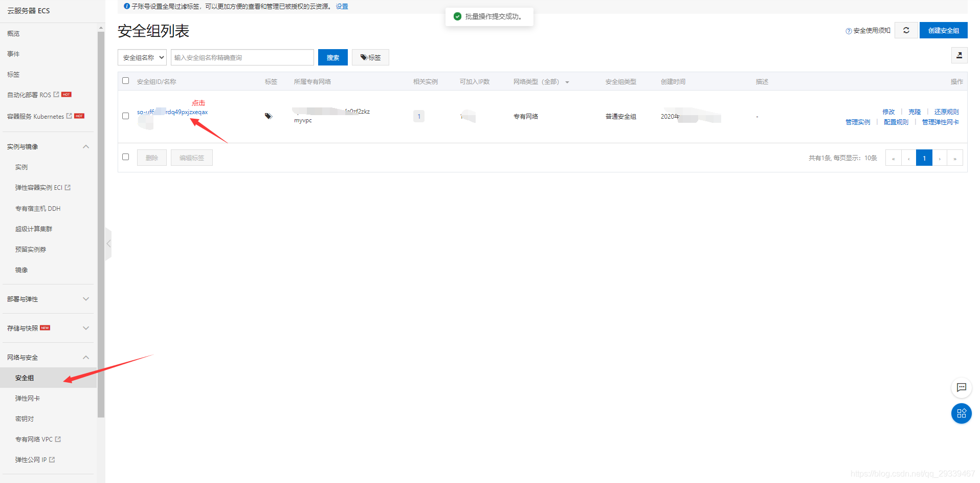Open the export/download list icon

959,55
